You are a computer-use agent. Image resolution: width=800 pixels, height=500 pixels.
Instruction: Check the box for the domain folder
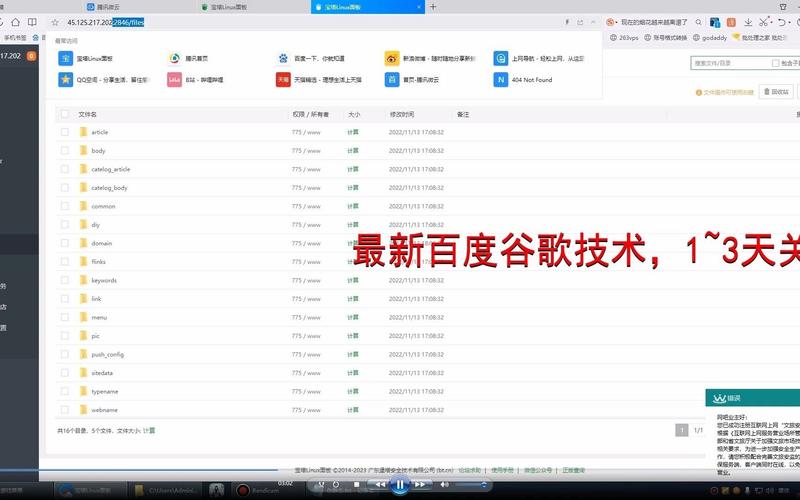coord(65,243)
